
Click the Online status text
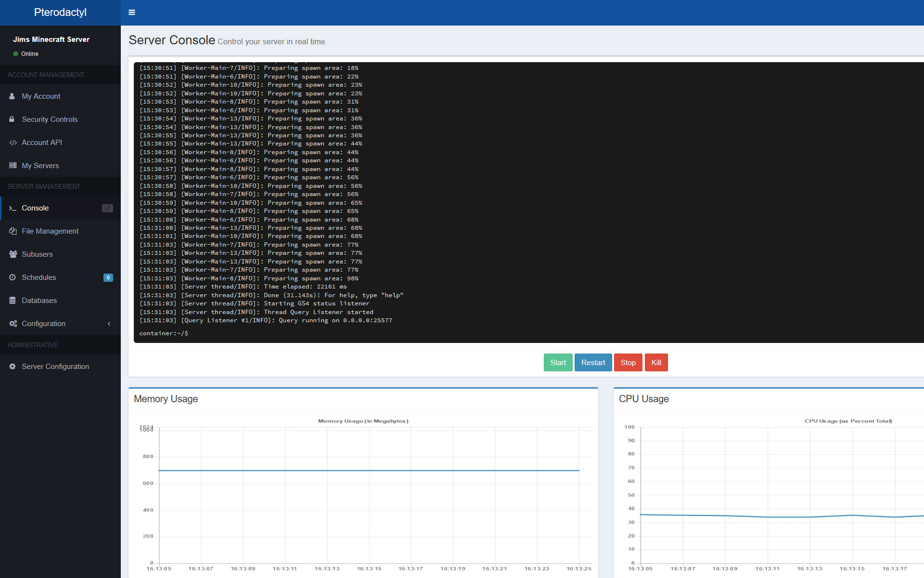29,54
